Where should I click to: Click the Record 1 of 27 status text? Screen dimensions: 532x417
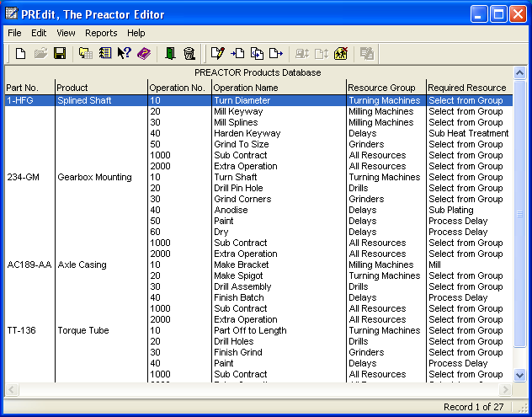(474, 407)
